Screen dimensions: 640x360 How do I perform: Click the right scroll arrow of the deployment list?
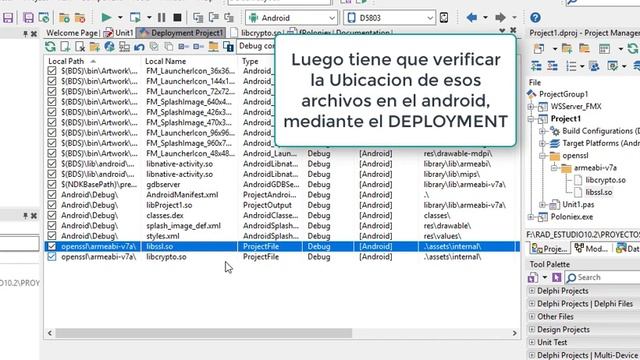(x=514, y=333)
